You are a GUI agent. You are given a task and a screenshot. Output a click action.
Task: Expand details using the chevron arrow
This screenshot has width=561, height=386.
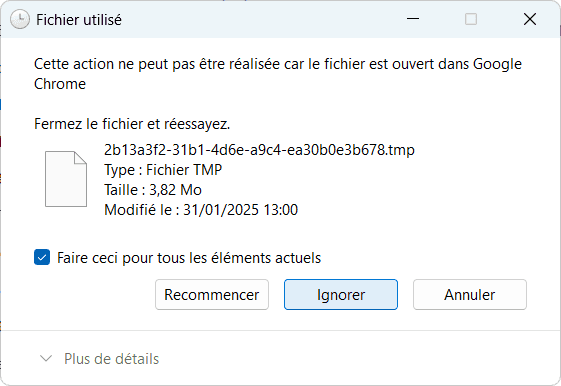pos(46,358)
